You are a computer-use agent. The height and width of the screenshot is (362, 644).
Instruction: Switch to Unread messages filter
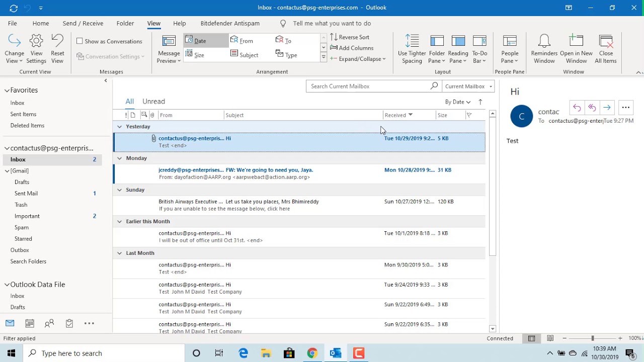pyautogui.click(x=153, y=102)
